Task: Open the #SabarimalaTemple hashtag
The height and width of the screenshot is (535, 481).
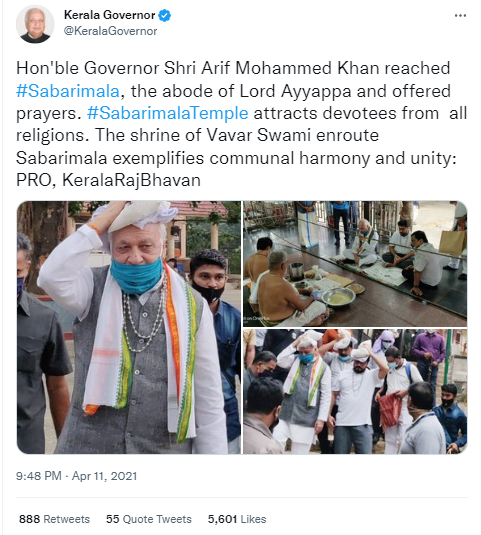Action: pos(167,113)
